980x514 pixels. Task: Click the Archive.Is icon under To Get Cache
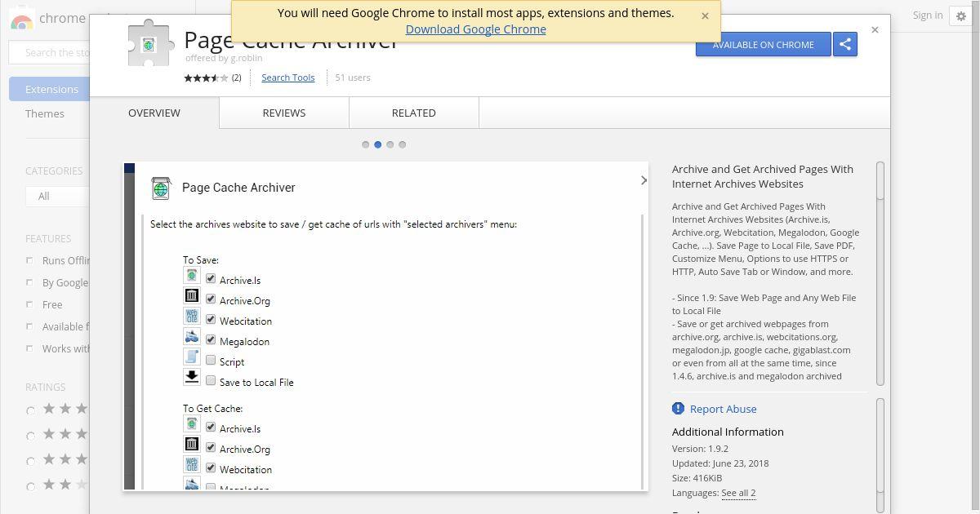coord(191,424)
